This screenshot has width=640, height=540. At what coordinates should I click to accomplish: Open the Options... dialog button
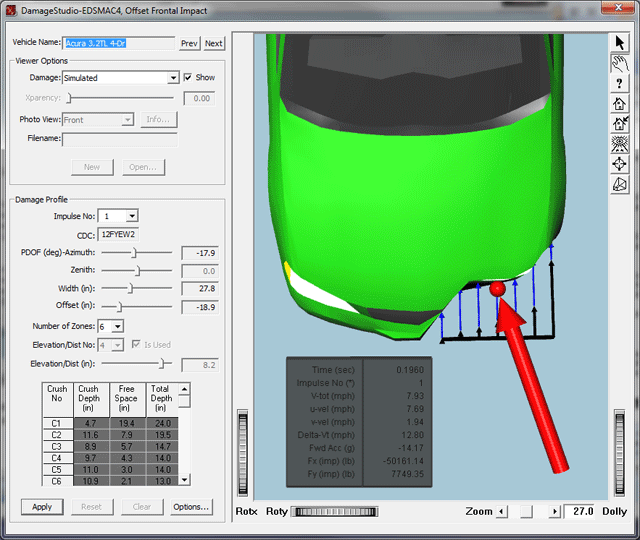pos(190,507)
